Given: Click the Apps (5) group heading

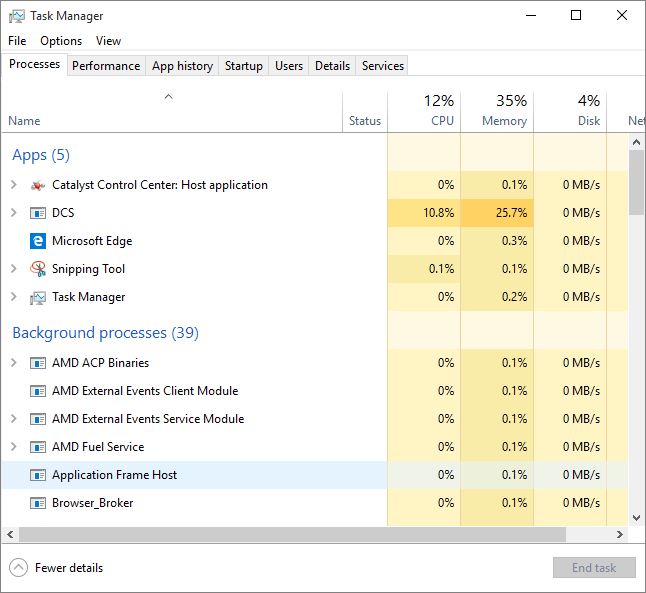Looking at the screenshot, I should (41, 155).
